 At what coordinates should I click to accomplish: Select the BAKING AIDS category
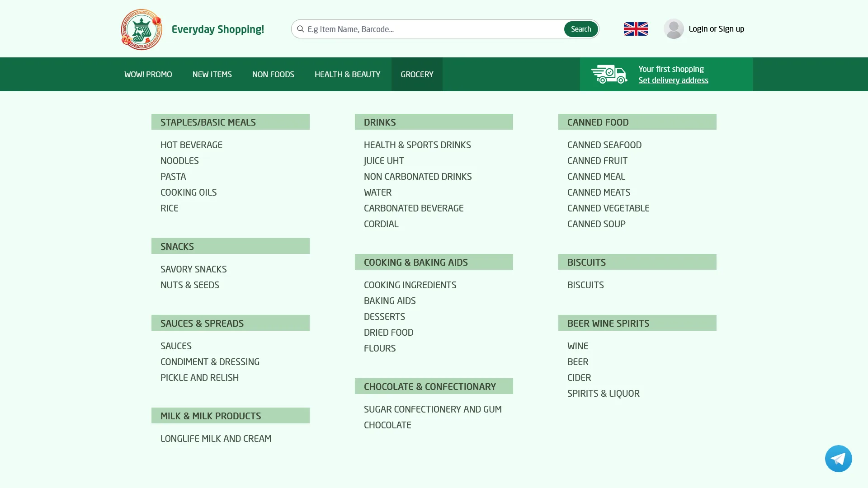click(x=390, y=300)
